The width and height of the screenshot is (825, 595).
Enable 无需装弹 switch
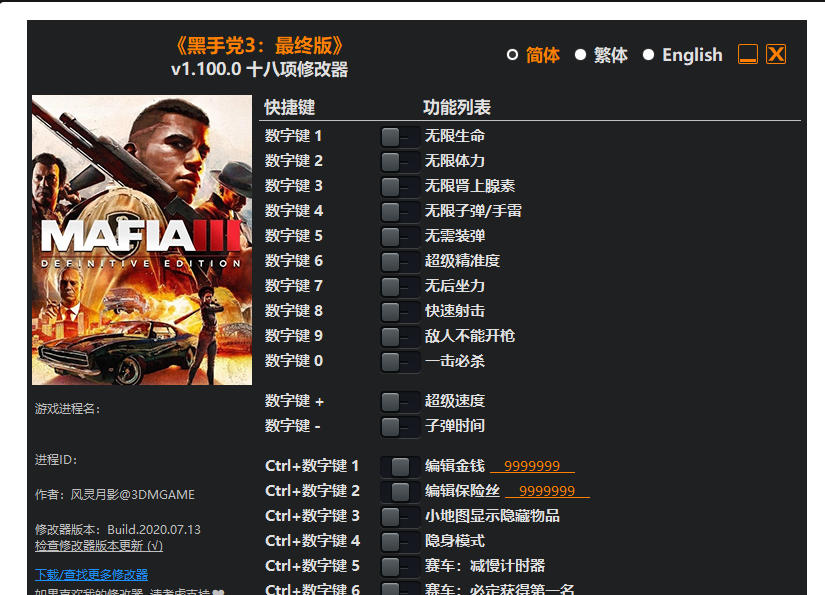point(399,236)
